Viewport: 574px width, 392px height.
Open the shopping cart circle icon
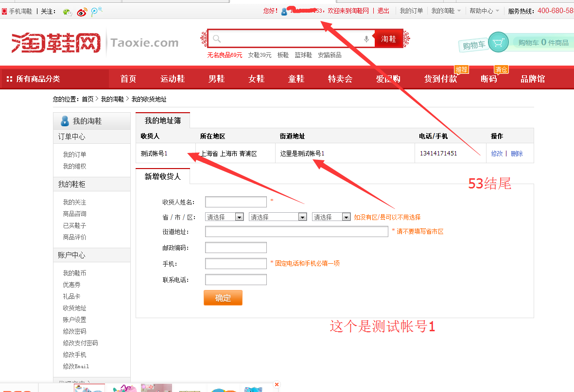[498, 42]
